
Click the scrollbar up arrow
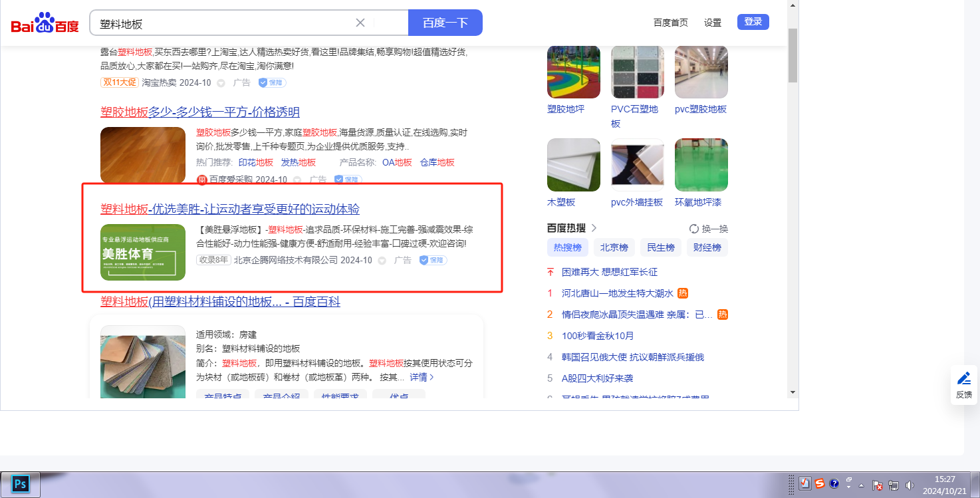[793, 5]
